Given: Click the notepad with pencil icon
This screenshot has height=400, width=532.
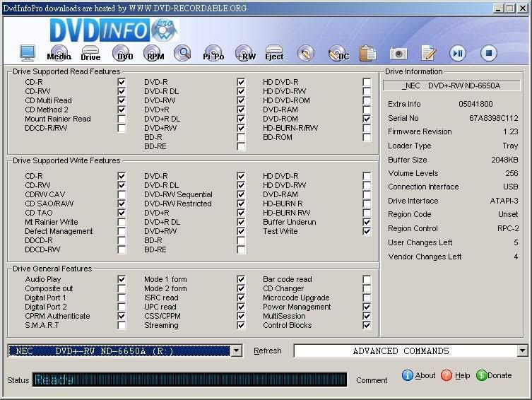Looking at the screenshot, I should point(429,53).
